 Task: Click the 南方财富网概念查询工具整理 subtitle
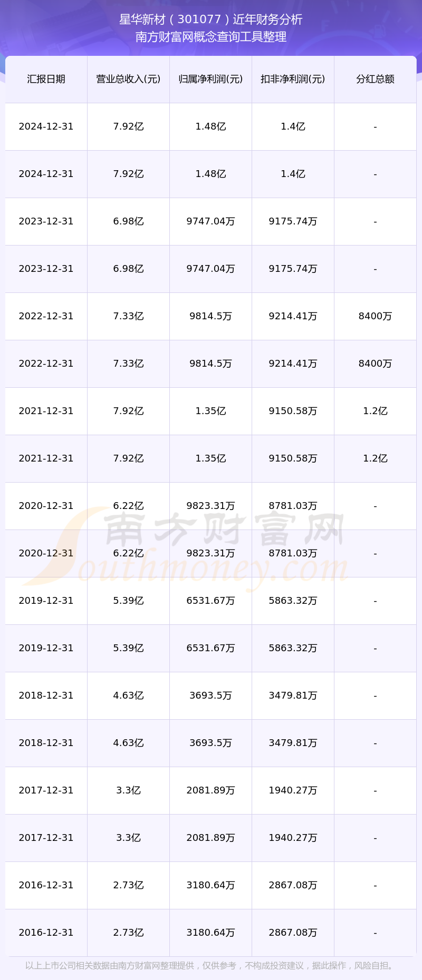(211, 37)
